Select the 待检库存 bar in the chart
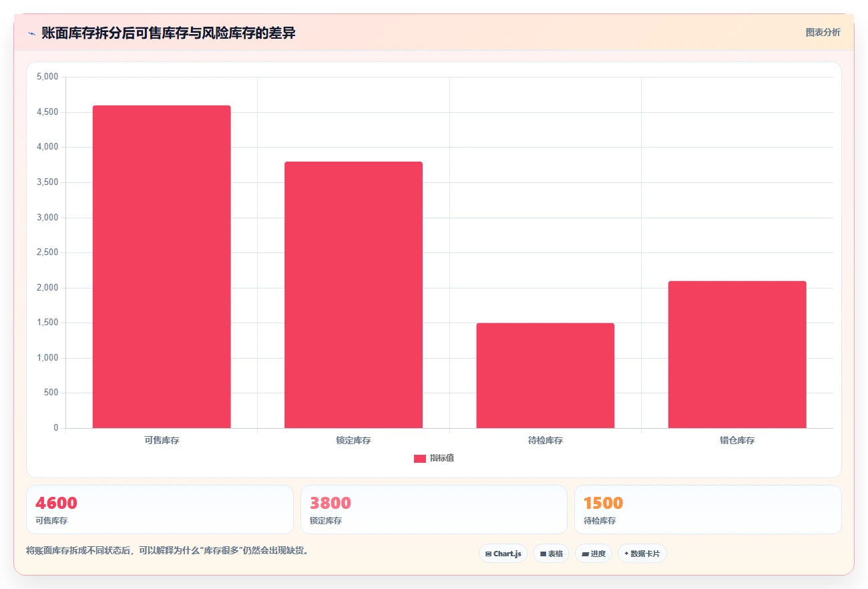The height and width of the screenshot is (589, 868). click(x=545, y=375)
